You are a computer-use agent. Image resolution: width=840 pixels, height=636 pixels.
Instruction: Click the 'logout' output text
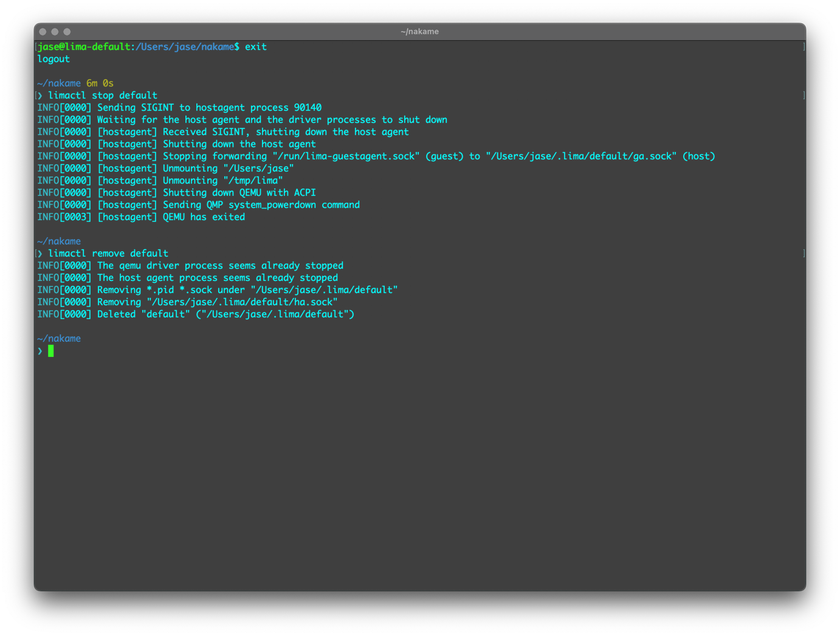pos(53,59)
